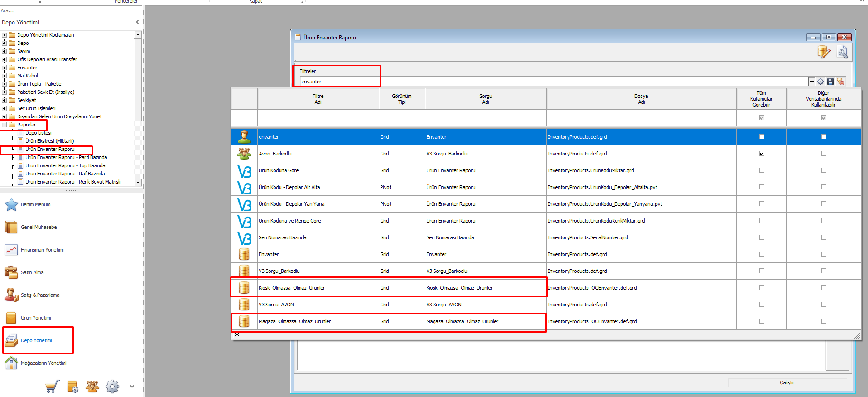The height and width of the screenshot is (397, 868).
Task: Select Ürün Envanter Raporu - Renk Boyut Matrisli
Action: [x=73, y=182]
